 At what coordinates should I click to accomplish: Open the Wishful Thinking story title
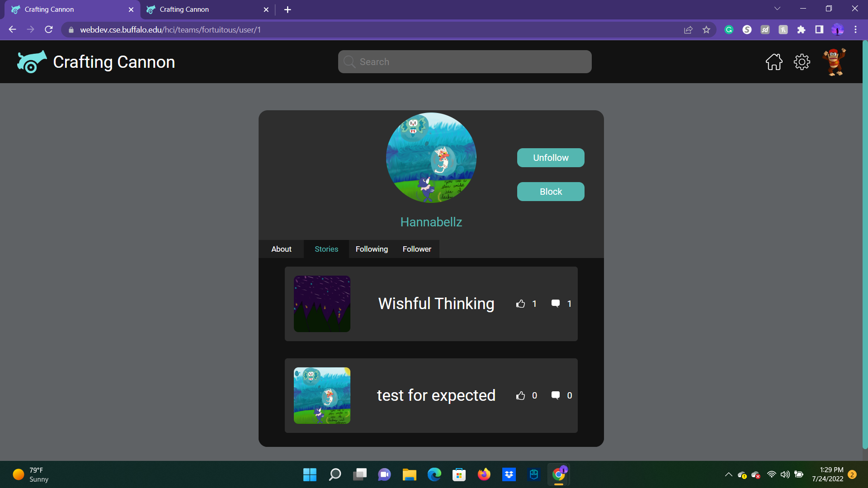[x=436, y=304]
